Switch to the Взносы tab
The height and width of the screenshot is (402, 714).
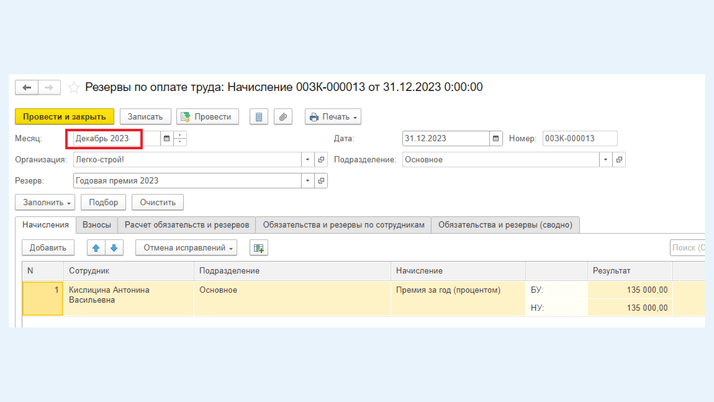pos(97,225)
